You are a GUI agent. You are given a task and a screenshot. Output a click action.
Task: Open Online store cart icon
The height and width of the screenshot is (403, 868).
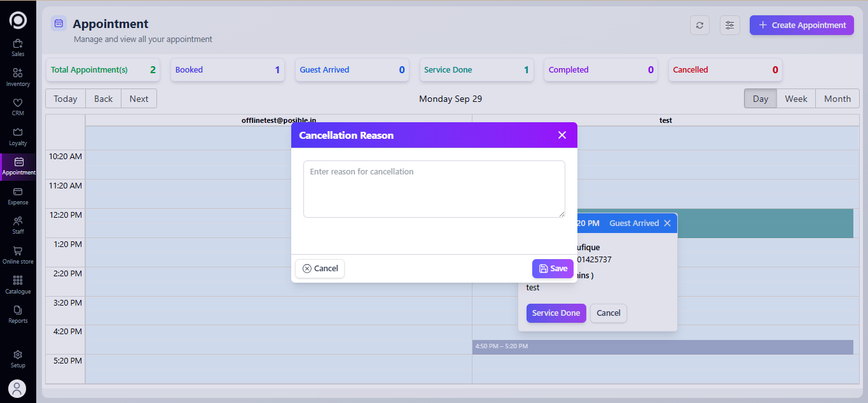point(18,255)
